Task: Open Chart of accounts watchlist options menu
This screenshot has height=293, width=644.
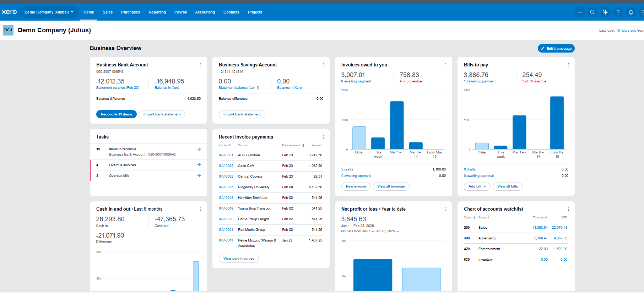Action: click(x=568, y=209)
